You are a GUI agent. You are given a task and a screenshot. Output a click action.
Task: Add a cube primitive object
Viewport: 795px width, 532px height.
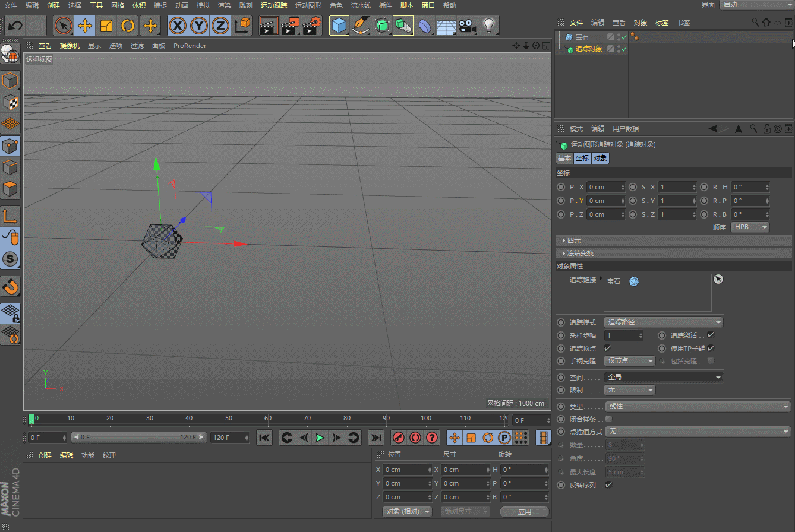(339, 26)
